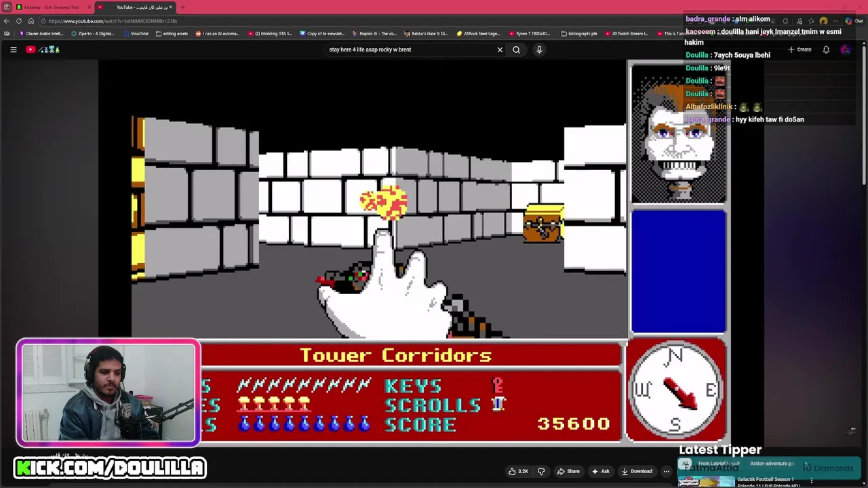Screen dimensions: 868x488
Task: Go back with browser back arrow
Action: coord(7,21)
